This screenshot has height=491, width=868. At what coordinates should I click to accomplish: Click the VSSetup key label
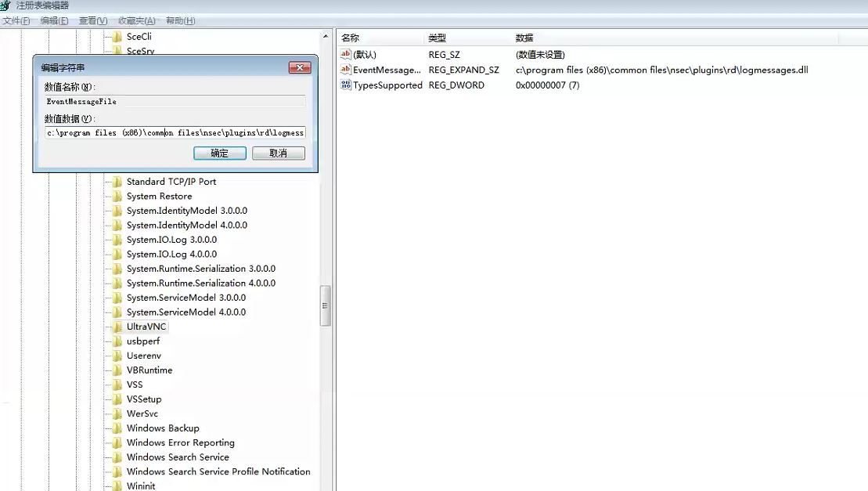coord(144,399)
